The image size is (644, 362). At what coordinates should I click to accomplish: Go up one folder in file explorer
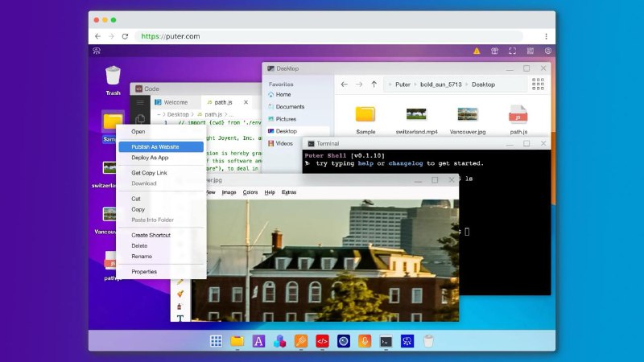click(x=374, y=84)
